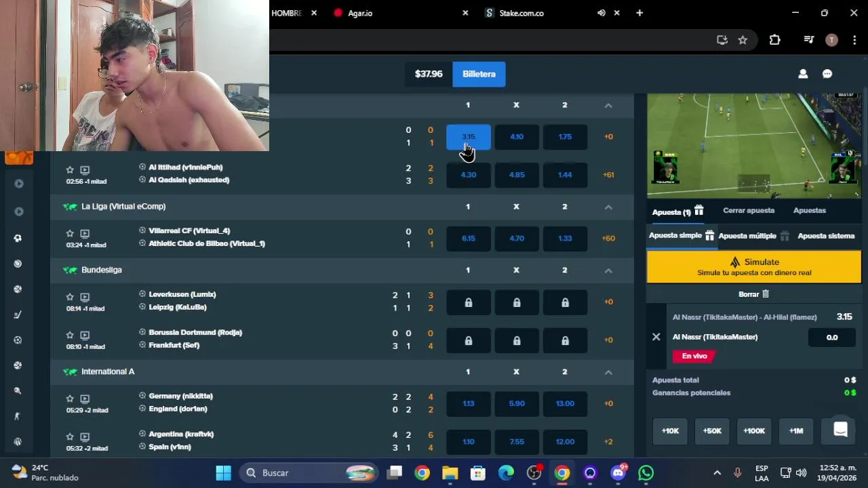Open the Chrome profile avatar
The width and height of the screenshot is (868, 488).
831,40
